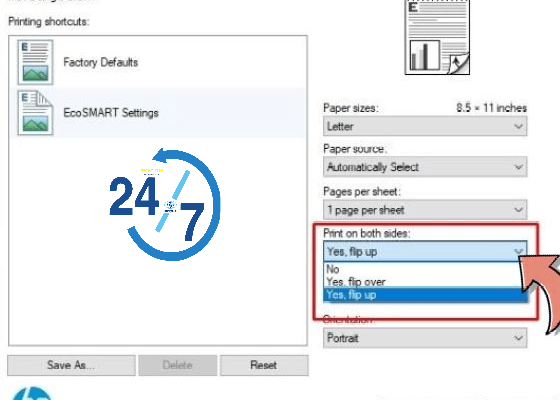Screen dimensions: 560x400
Task: Open the Paper source Automatically Select dropdown
Action: point(425,167)
